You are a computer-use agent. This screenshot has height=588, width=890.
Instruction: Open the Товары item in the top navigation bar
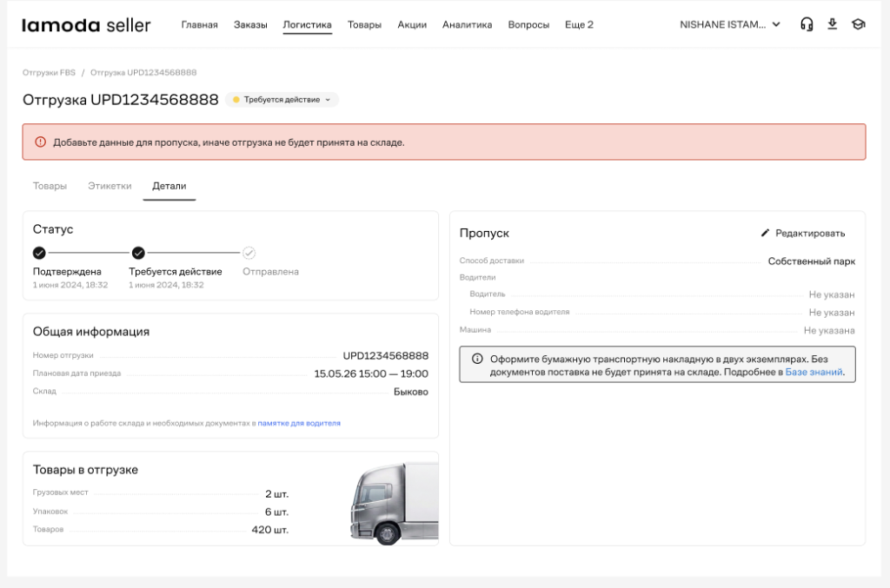click(364, 25)
